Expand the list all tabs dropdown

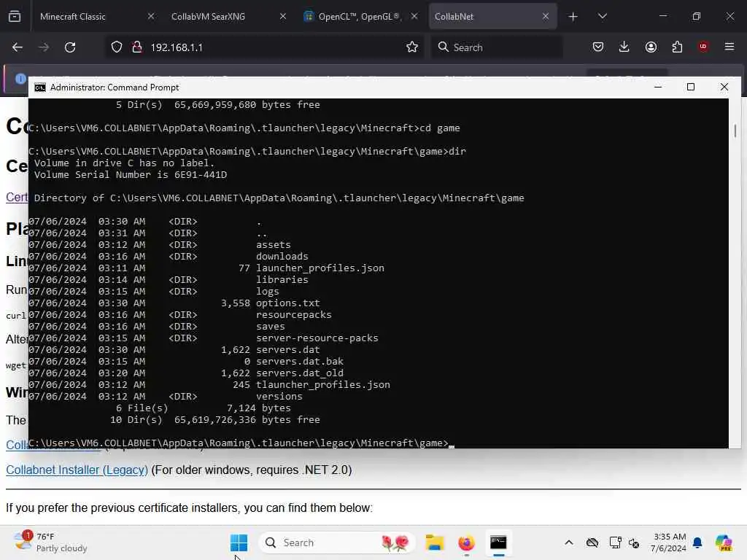(602, 16)
